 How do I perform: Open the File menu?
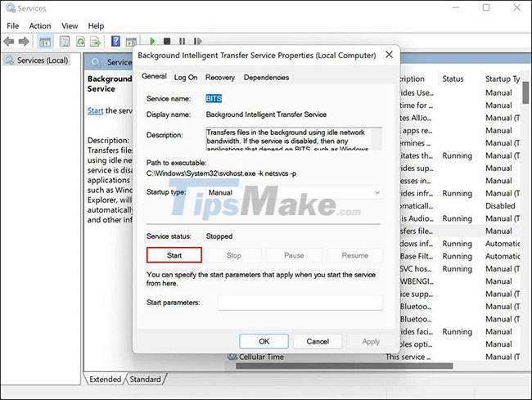pos(13,25)
